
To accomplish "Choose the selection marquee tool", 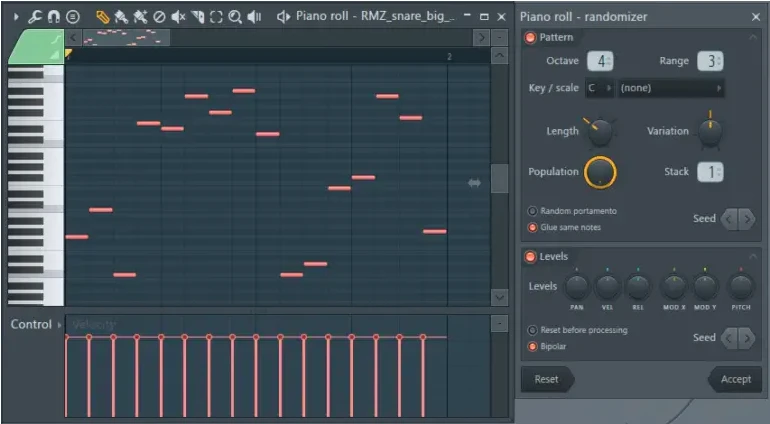I will [216, 16].
